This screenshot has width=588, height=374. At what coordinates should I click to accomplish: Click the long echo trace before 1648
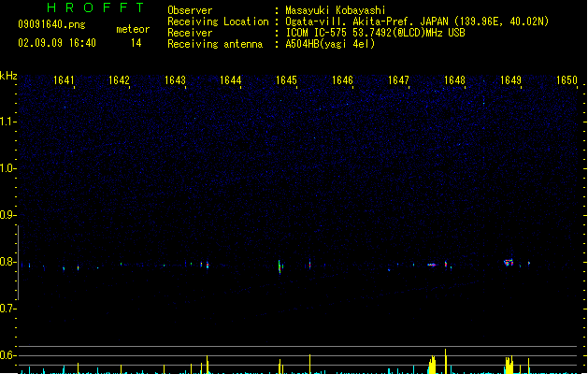tap(432, 265)
